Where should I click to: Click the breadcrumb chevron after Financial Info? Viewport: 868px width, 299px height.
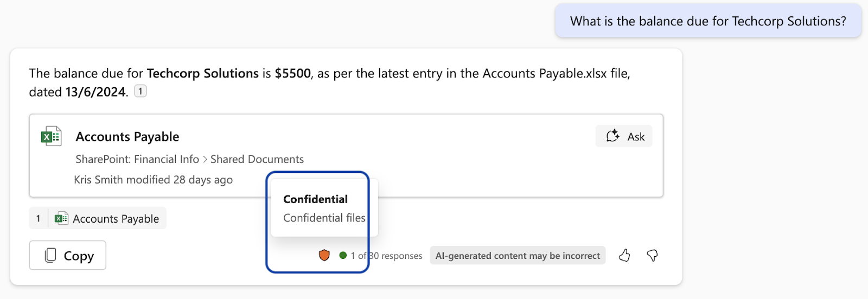pyautogui.click(x=205, y=159)
